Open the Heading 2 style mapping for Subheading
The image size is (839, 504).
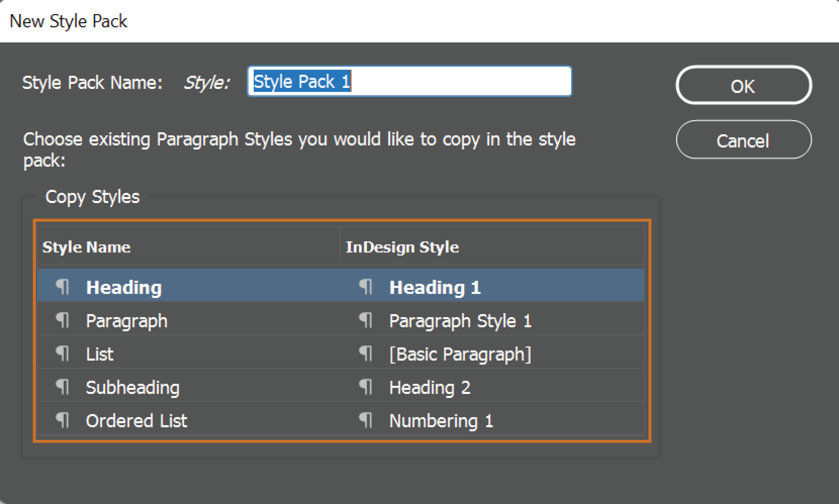[x=430, y=387]
